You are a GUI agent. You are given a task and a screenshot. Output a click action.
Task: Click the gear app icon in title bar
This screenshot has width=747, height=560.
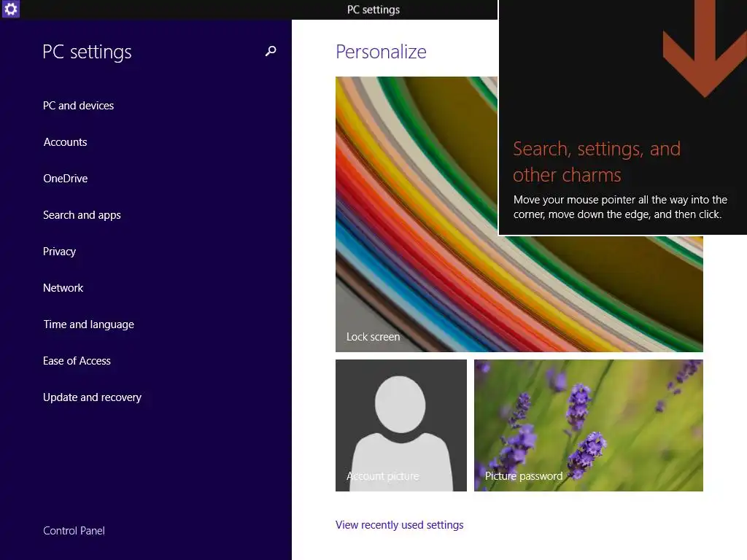coord(10,9)
